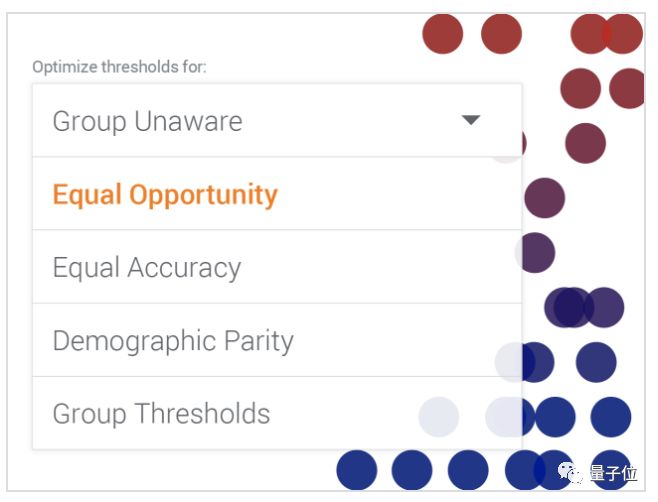Click the plum dot right of the dropdown arrow
Screen dimensions: 658x502
pyautogui.click(x=585, y=143)
